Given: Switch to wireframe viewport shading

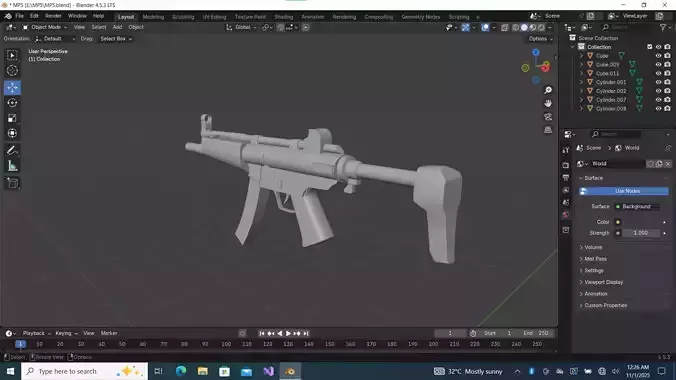Looking at the screenshot, I should (516, 27).
